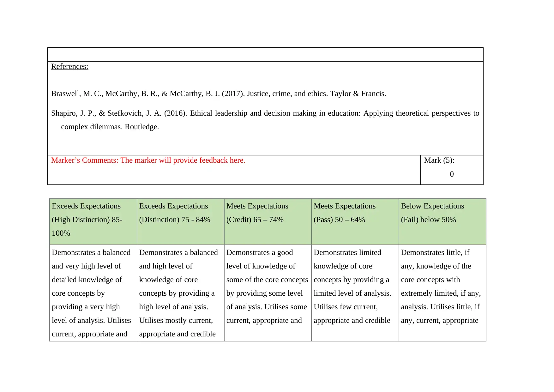Click the underlined References: heading
This screenshot has height=392, width=554.
[x=70, y=66]
